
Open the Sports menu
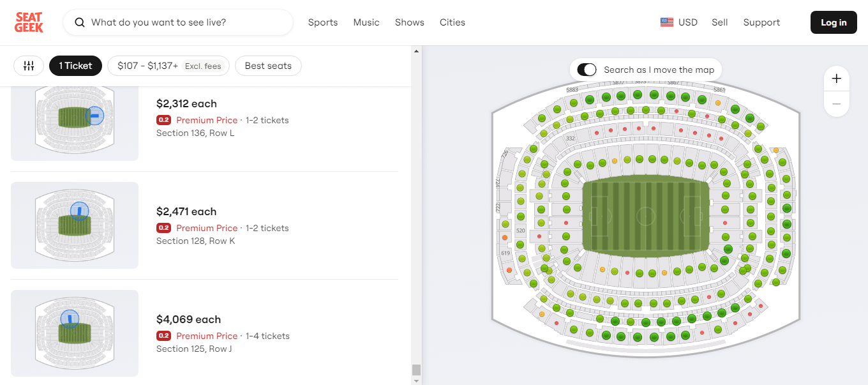coord(323,22)
